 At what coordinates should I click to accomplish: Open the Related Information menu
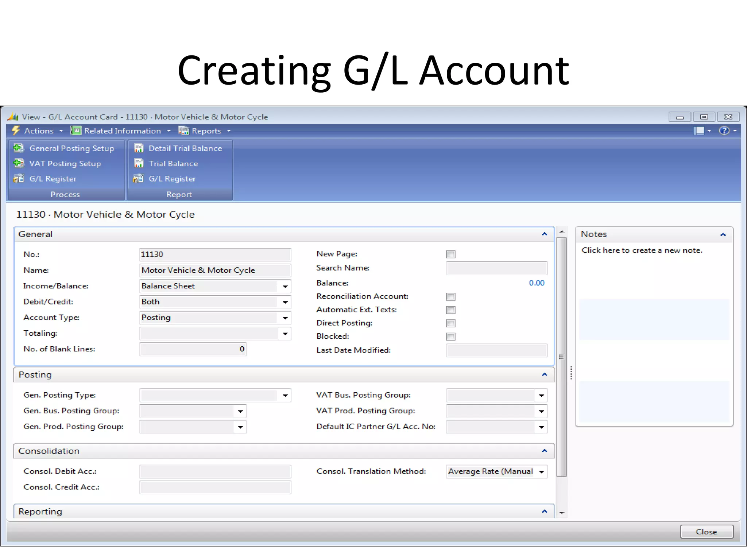point(122,131)
